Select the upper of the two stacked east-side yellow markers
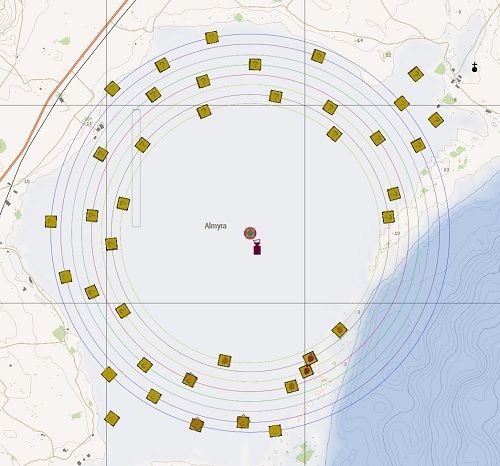This screenshot has height=466, width=500. point(394,194)
